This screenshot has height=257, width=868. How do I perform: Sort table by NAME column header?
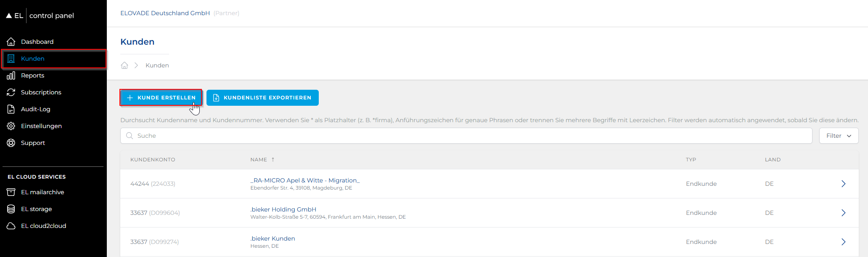(x=259, y=160)
